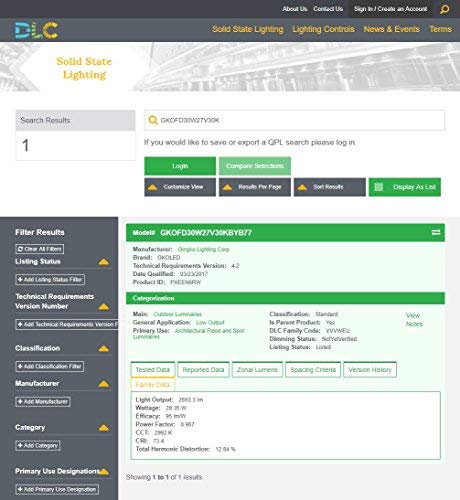
Task: Click the QPL search input field
Action: [295, 120]
